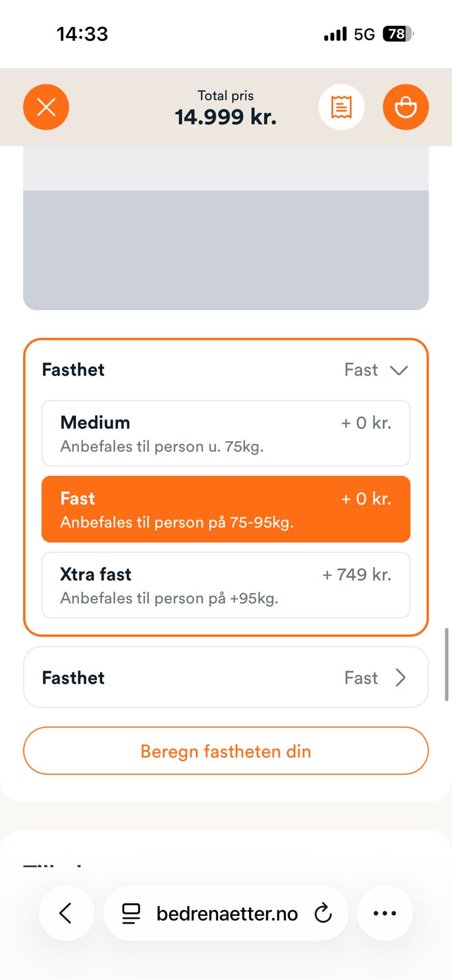Select Fast firmness option
Image resolution: width=452 pixels, height=980 pixels.
225,509
